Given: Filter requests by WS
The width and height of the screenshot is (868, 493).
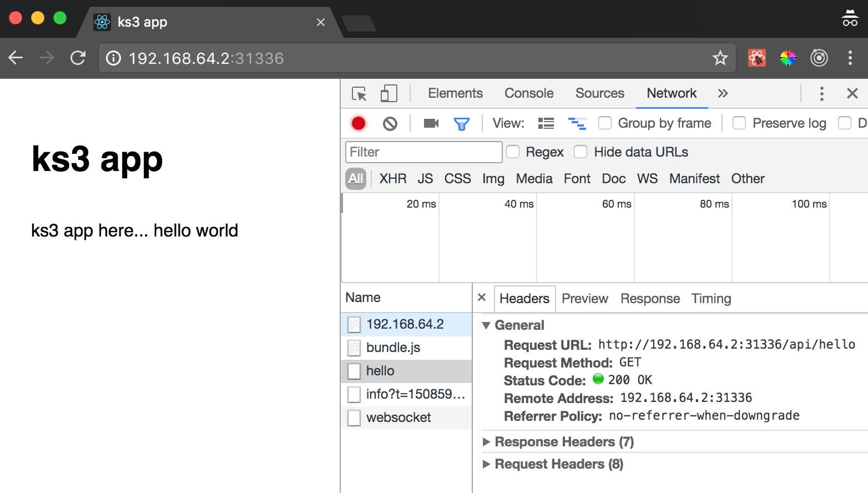Looking at the screenshot, I should 647,179.
